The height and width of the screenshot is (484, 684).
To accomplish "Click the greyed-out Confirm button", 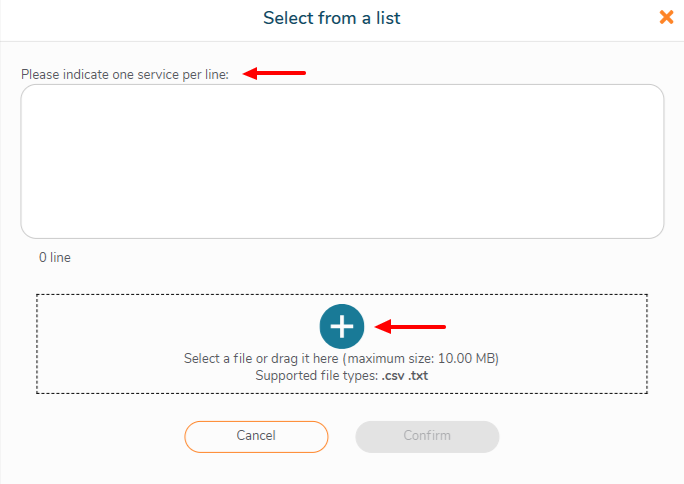I will 427,436.
